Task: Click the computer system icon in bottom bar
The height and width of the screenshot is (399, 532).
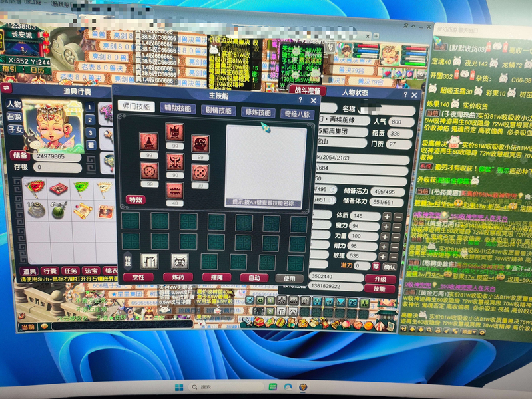Action: tap(390, 326)
